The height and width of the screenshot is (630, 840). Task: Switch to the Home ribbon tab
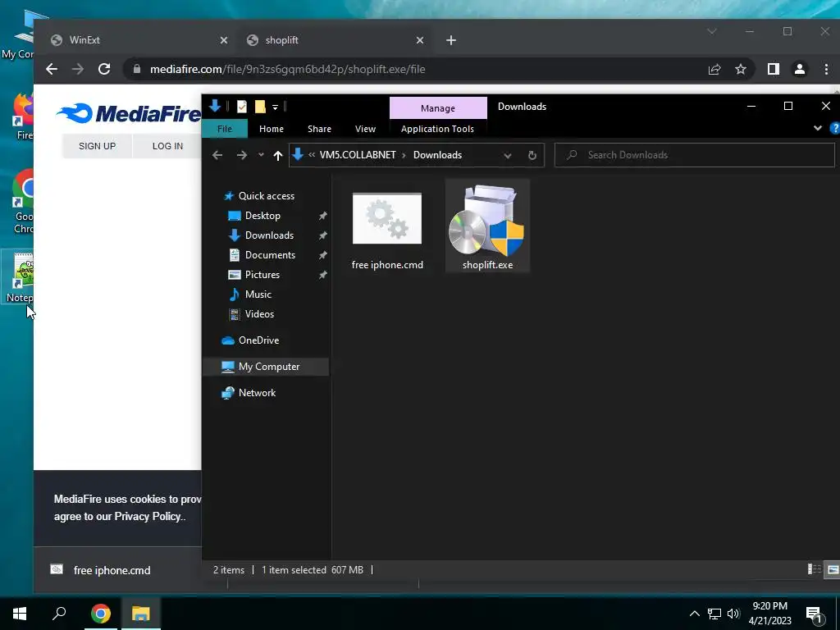coord(271,129)
